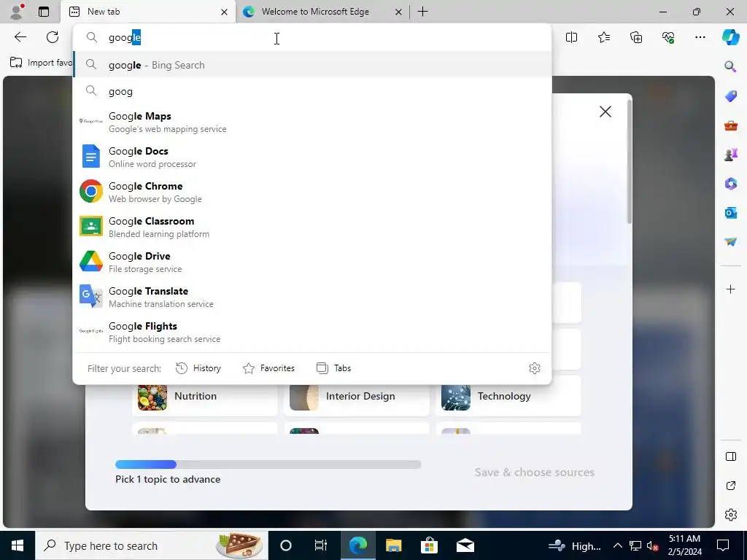Open Collections icon
747x560 pixels.
(x=636, y=37)
